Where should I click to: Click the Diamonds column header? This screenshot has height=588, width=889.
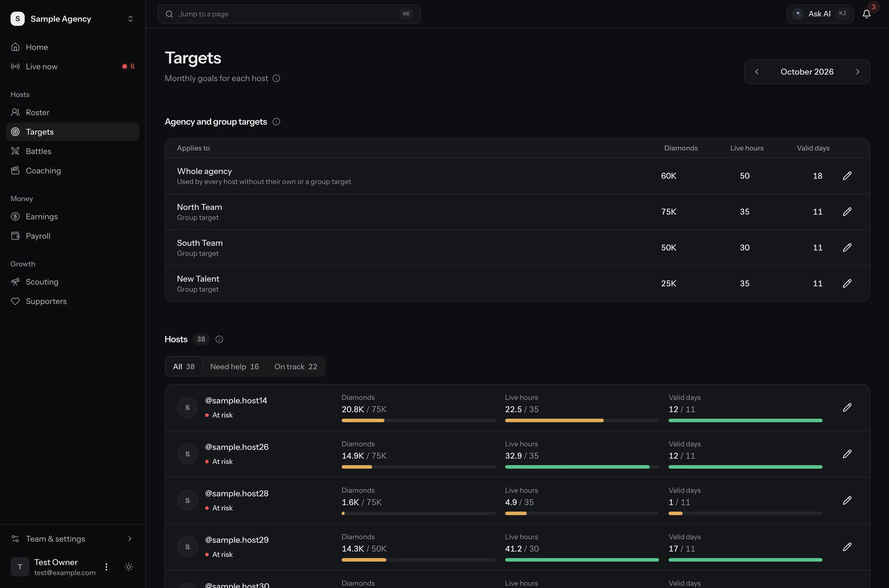coord(680,148)
